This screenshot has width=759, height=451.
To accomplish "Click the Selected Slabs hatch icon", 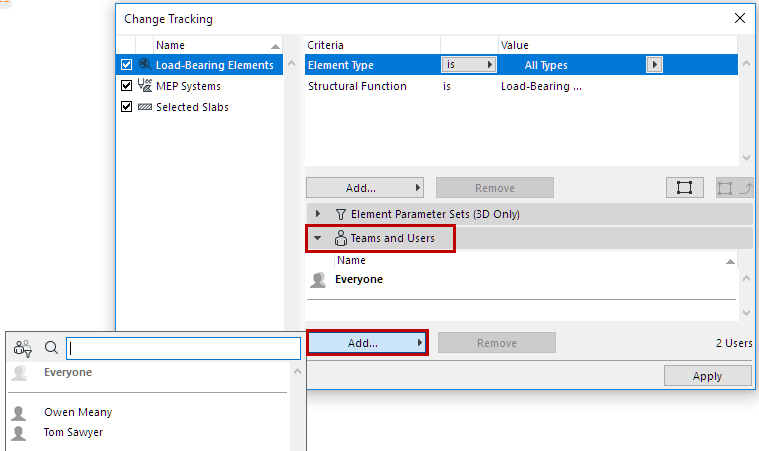I will (144, 107).
